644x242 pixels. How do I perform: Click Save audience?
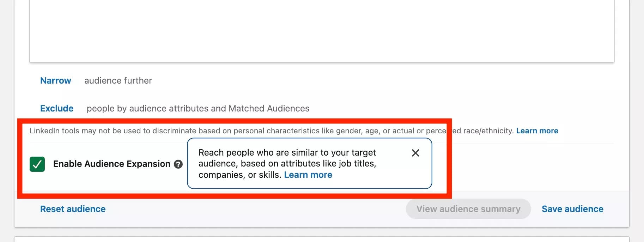point(572,208)
